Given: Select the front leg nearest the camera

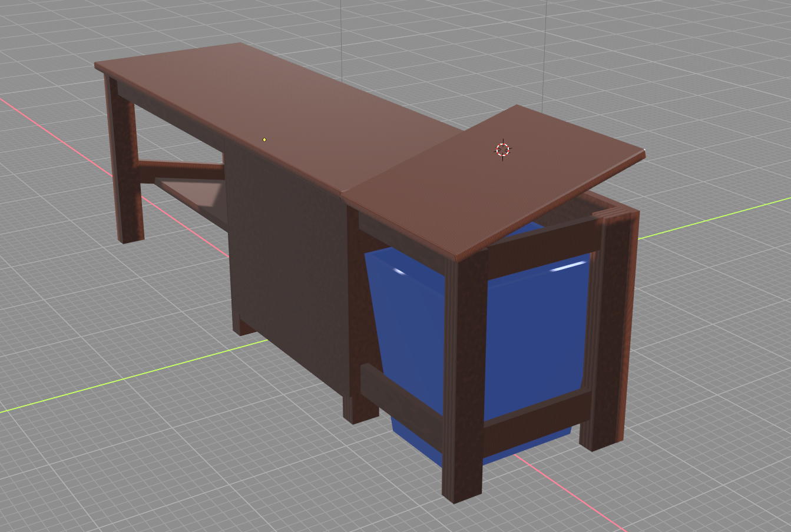Looking at the screenshot, I should (x=464, y=383).
